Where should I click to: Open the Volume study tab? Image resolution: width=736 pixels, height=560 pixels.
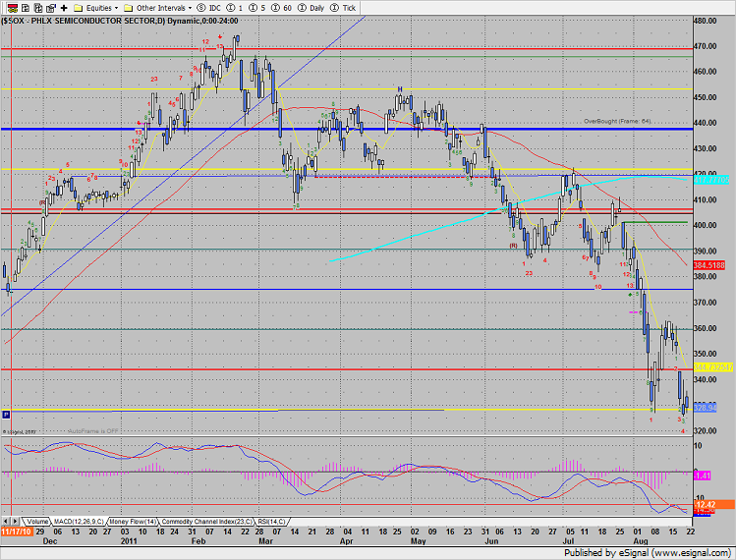[37, 522]
